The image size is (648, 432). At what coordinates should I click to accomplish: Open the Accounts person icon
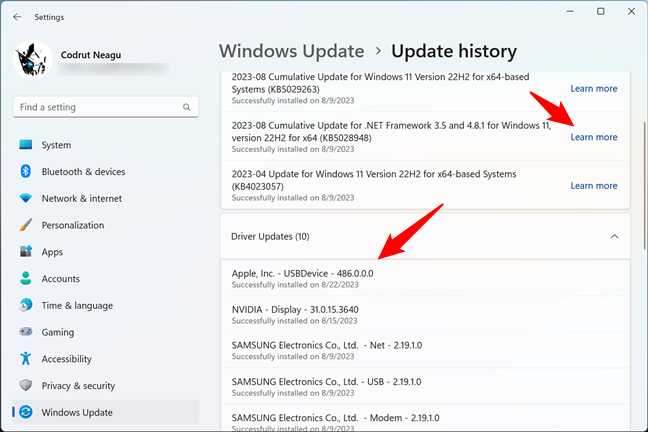coord(26,278)
